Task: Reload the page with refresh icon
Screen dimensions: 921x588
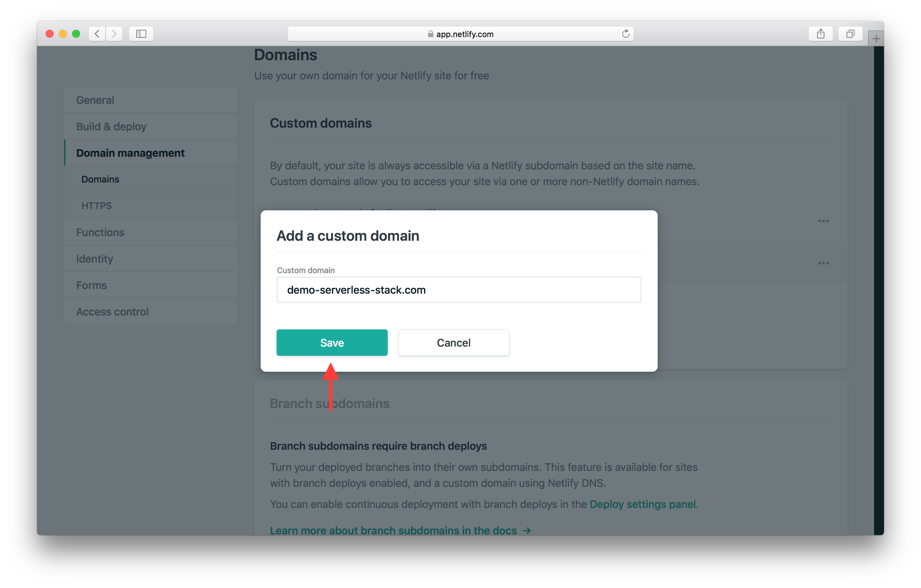Action: [x=625, y=34]
